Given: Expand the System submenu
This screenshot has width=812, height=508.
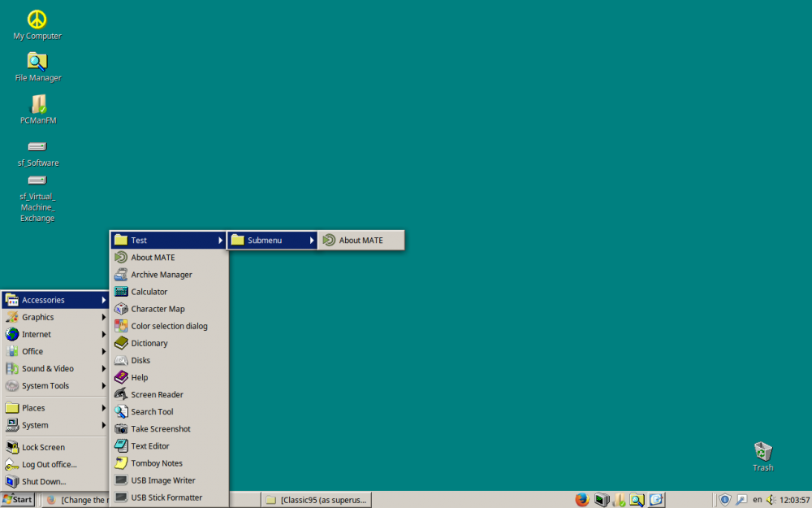Looking at the screenshot, I should tap(55, 424).
